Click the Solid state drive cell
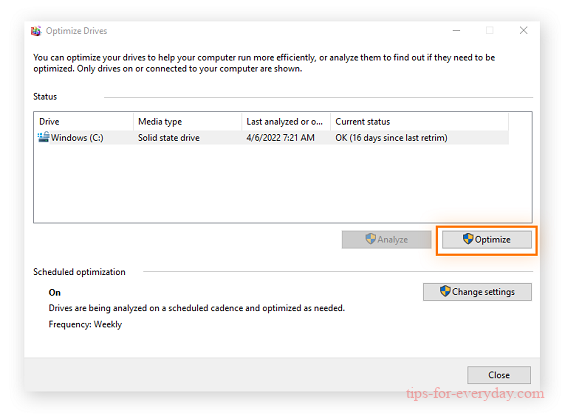 pyautogui.click(x=169, y=138)
